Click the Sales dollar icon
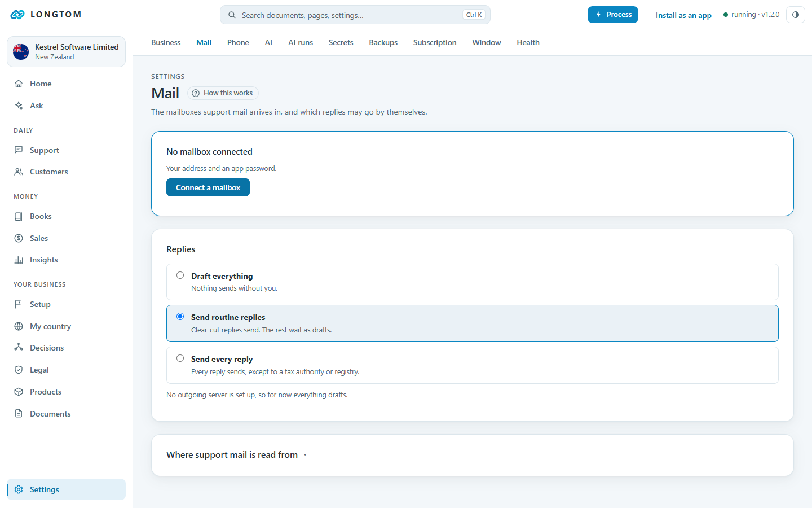This screenshot has height=508, width=812. click(19, 238)
